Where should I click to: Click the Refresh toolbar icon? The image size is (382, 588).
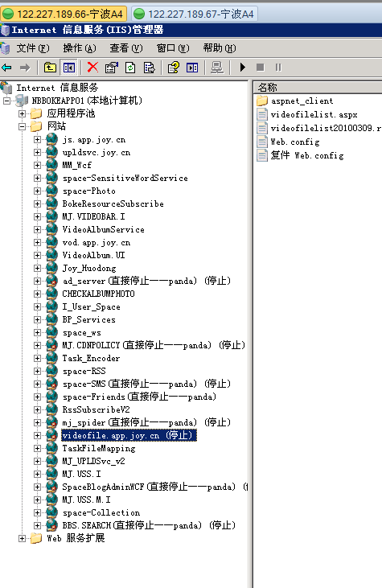[x=130, y=68]
